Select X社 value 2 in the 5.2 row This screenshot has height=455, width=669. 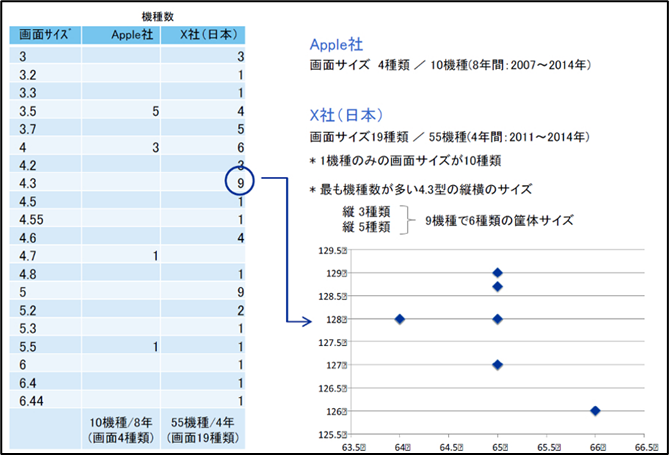[241, 311]
